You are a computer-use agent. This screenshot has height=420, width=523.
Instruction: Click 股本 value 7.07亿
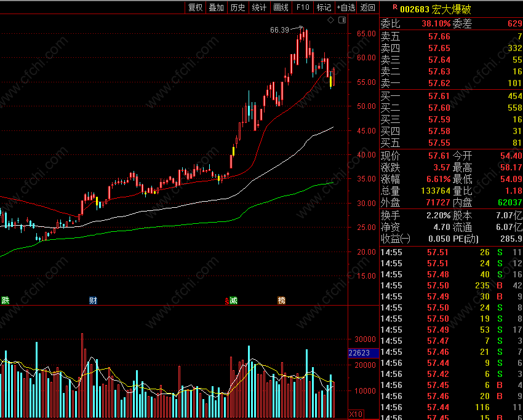click(509, 216)
